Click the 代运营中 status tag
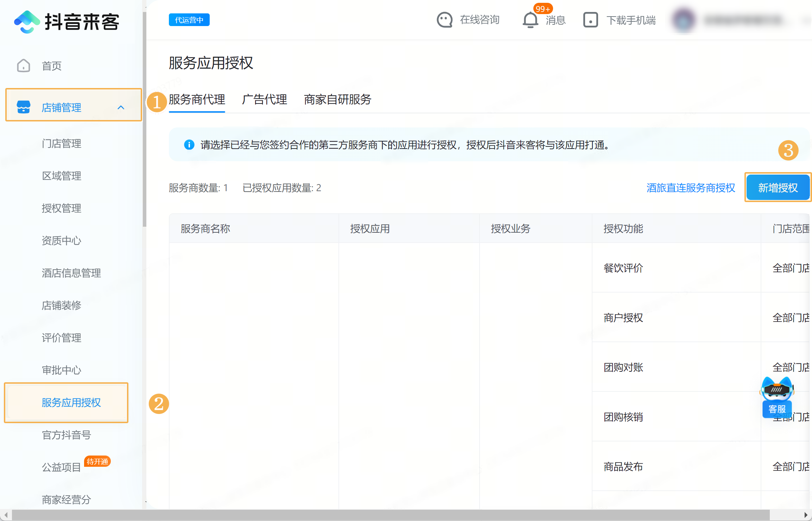 (189, 20)
